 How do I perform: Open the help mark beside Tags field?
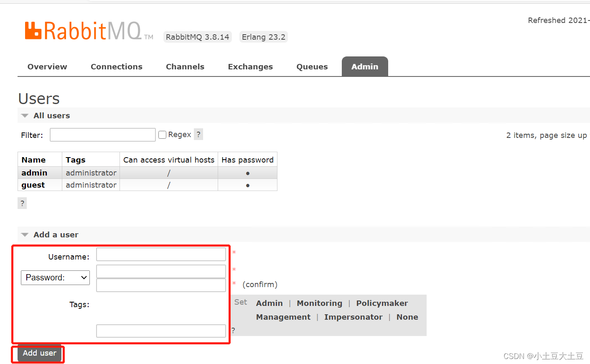click(x=233, y=331)
